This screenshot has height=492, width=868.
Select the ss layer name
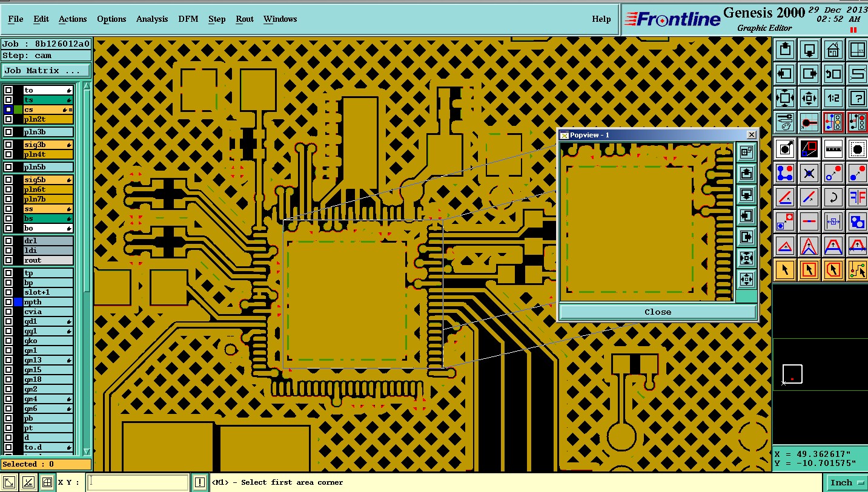click(48, 209)
